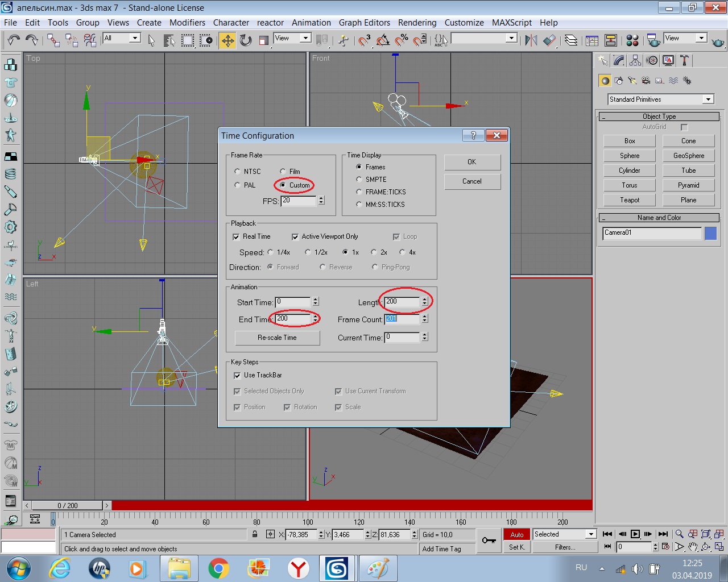Click the Play Animation button
728x582 pixels.
(635, 534)
